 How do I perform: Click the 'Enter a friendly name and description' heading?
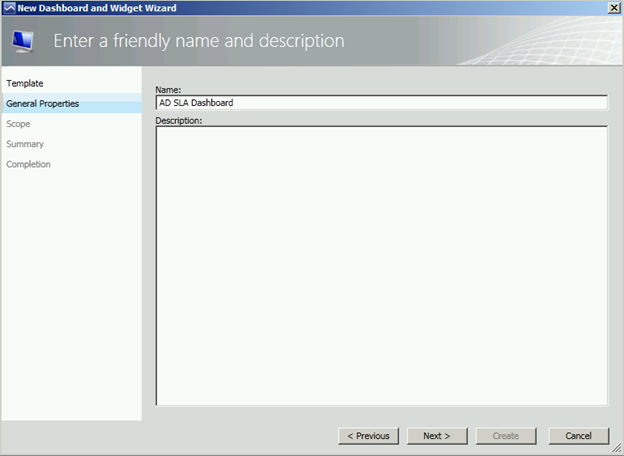coord(199,41)
